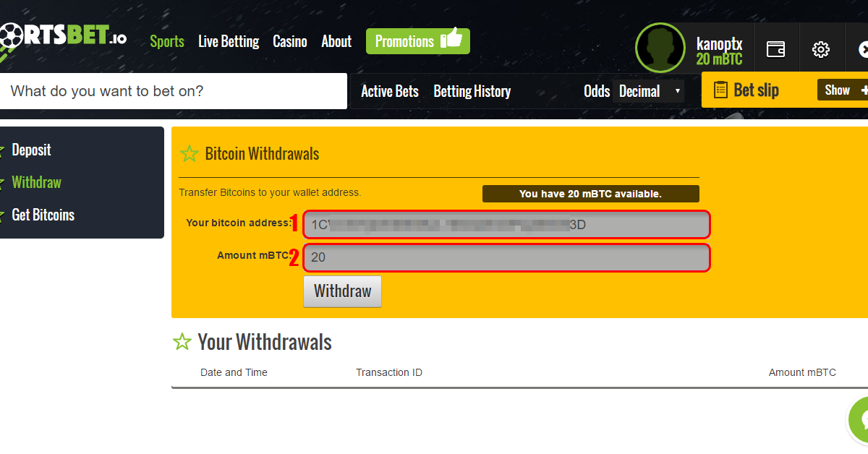Open the Sports menu item
868x454 pixels.
167,41
